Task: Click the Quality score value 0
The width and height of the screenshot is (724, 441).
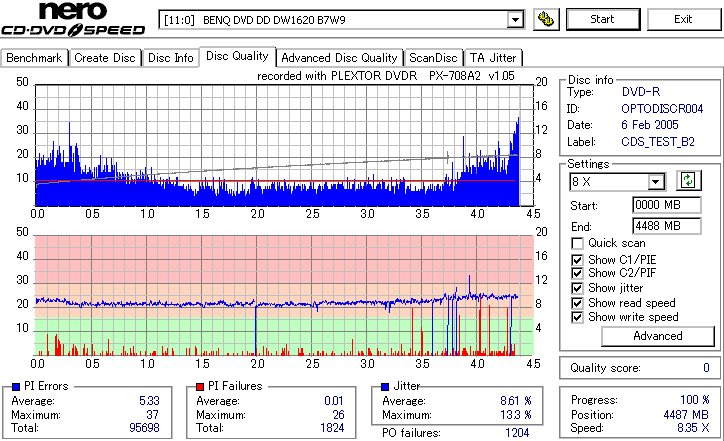Action: (x=706, y=368)
